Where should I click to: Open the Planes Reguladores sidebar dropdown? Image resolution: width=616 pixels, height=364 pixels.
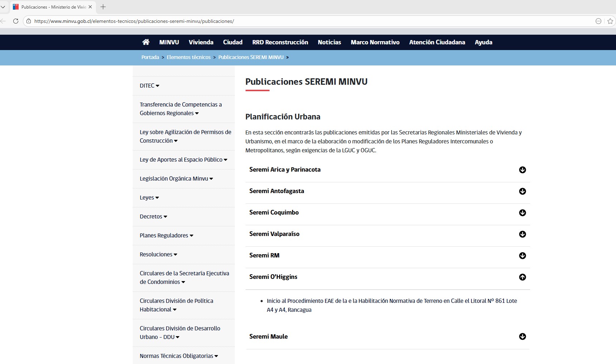[166, 236]
